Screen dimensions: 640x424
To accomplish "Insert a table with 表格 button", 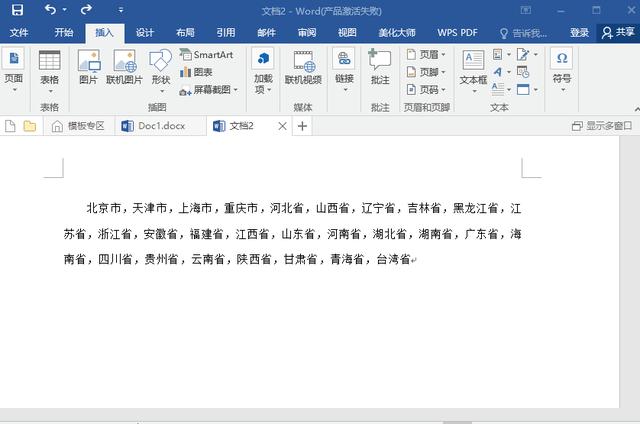I will click(49, 71).
